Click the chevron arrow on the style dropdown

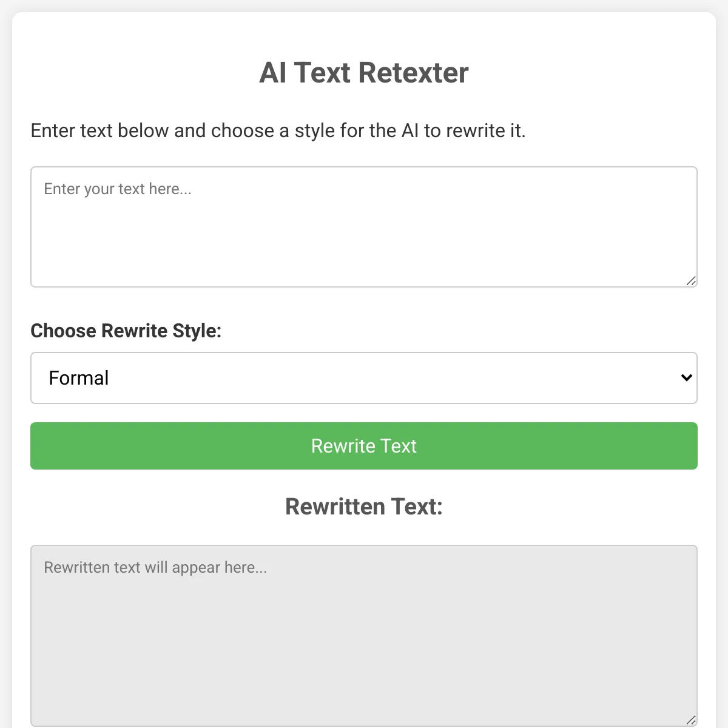click(x=686, y=378)
